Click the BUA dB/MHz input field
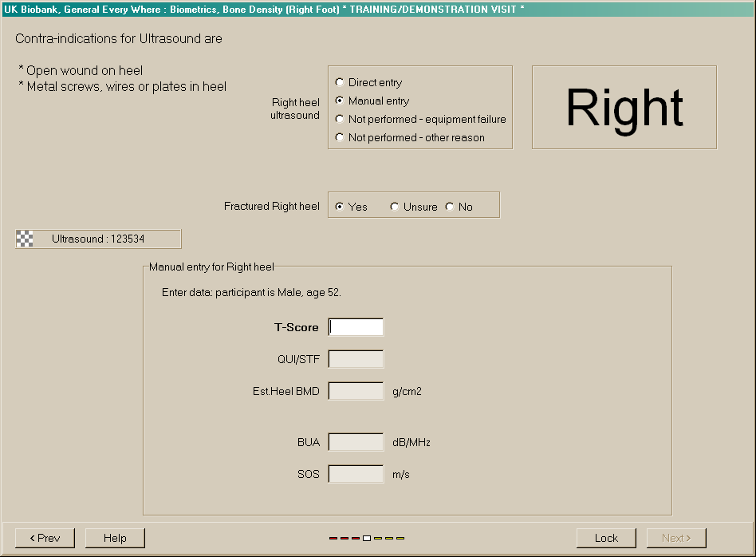Image resolution: width=756 pixels, height=557 pixels. click(356, 442)
